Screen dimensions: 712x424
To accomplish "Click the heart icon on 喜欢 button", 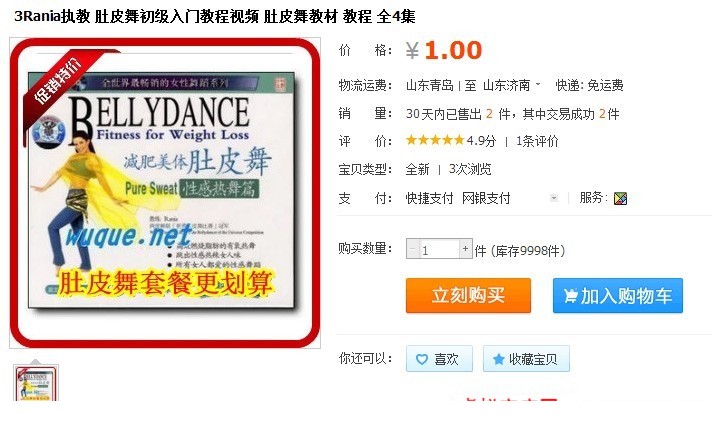I will pyautogui.click(x=422, y=359).
